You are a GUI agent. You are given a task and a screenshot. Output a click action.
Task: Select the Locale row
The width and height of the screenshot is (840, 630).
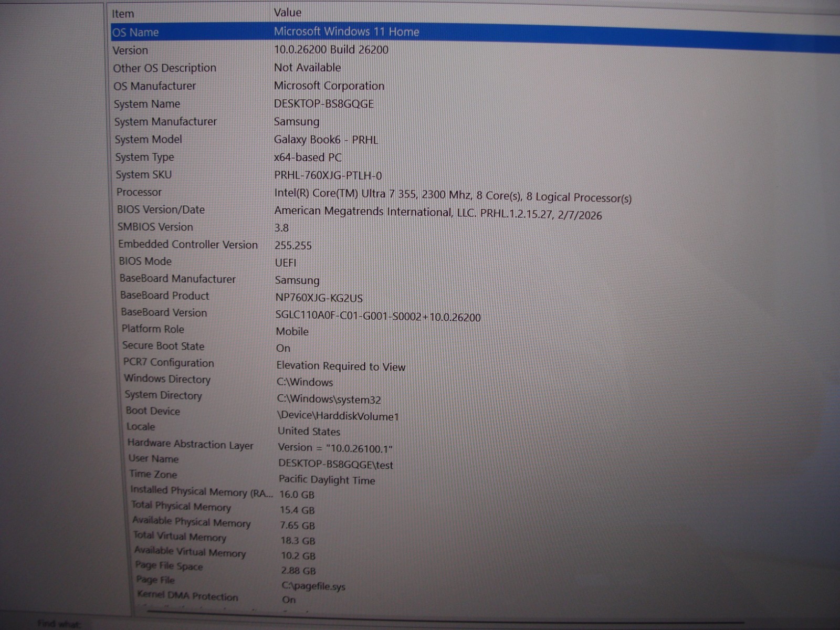[141, 427]
